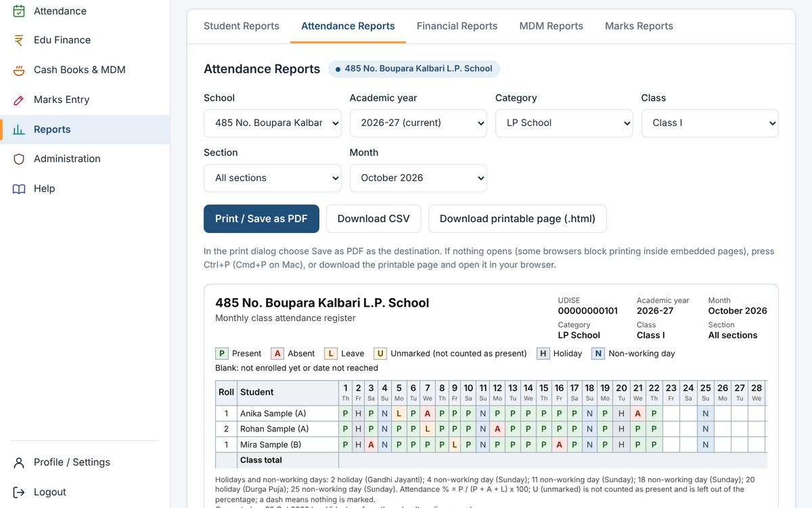Open Profile / Settings

coord(85,462)
